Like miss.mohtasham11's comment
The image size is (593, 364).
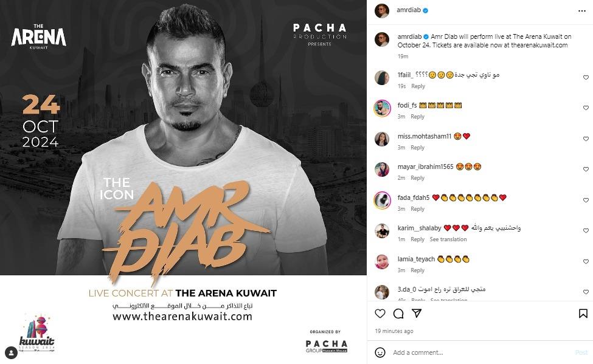586,139
